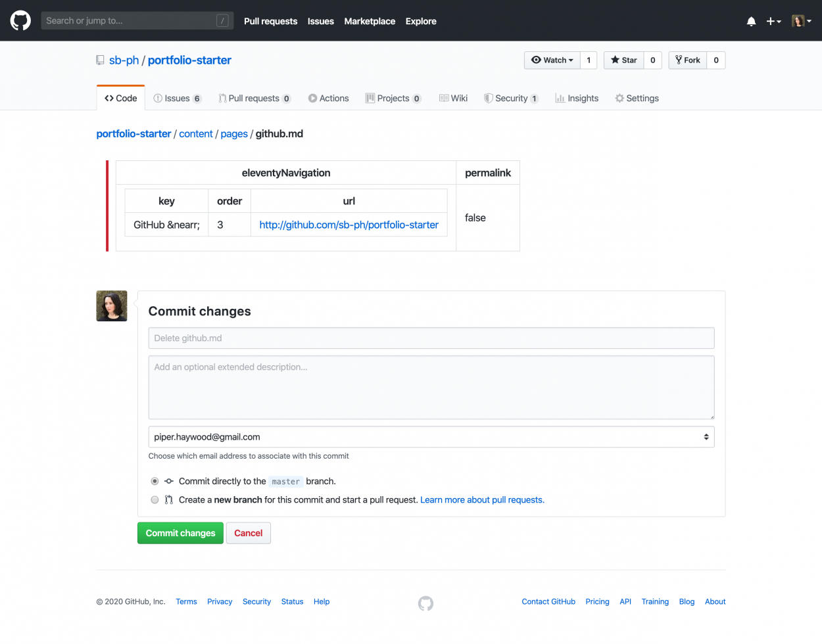This screenshot has height=644, width=822.
Task: Go to portfolio-starter root in breadcrumb
Action: (x=133, y=133)
